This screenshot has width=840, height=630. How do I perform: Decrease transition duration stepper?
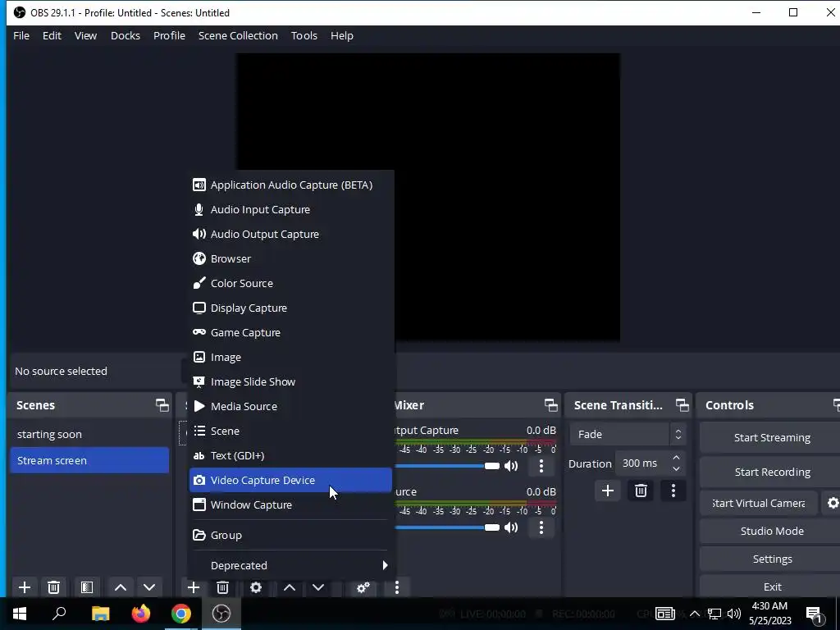[676, 469]
